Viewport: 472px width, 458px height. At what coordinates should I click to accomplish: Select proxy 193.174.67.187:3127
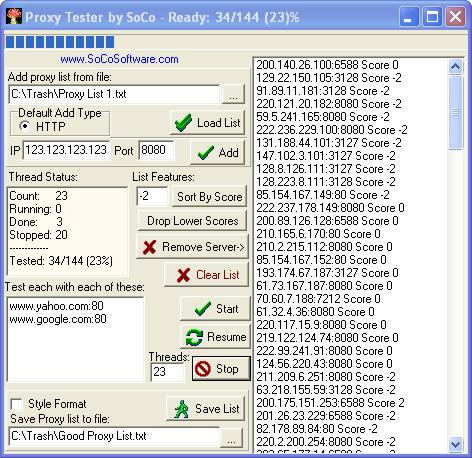click(327, 273)
